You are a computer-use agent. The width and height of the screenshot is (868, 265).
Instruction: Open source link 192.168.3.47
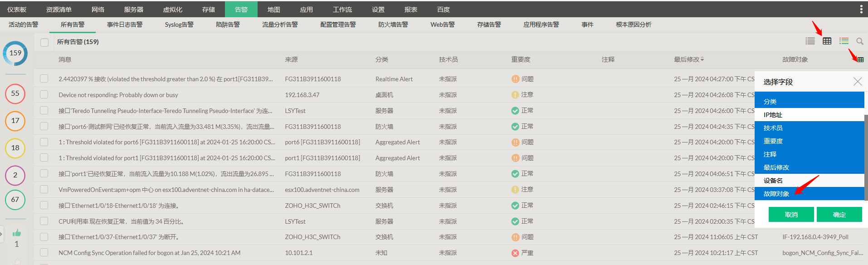pos(302,95)
